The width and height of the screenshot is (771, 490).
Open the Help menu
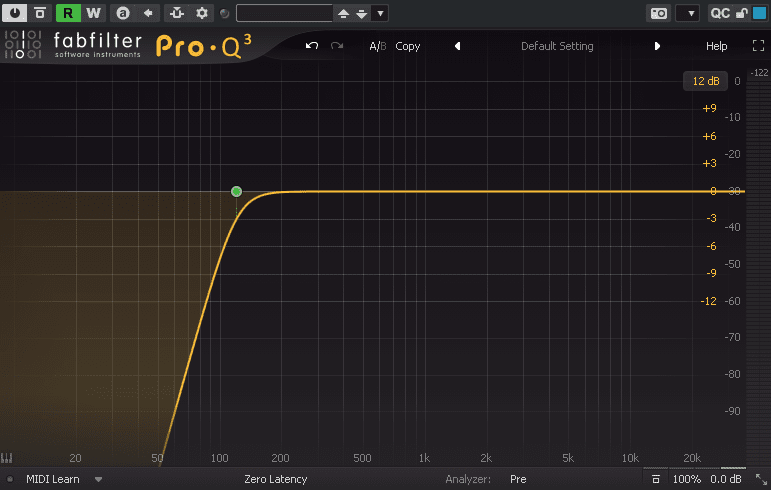point(716,46)
